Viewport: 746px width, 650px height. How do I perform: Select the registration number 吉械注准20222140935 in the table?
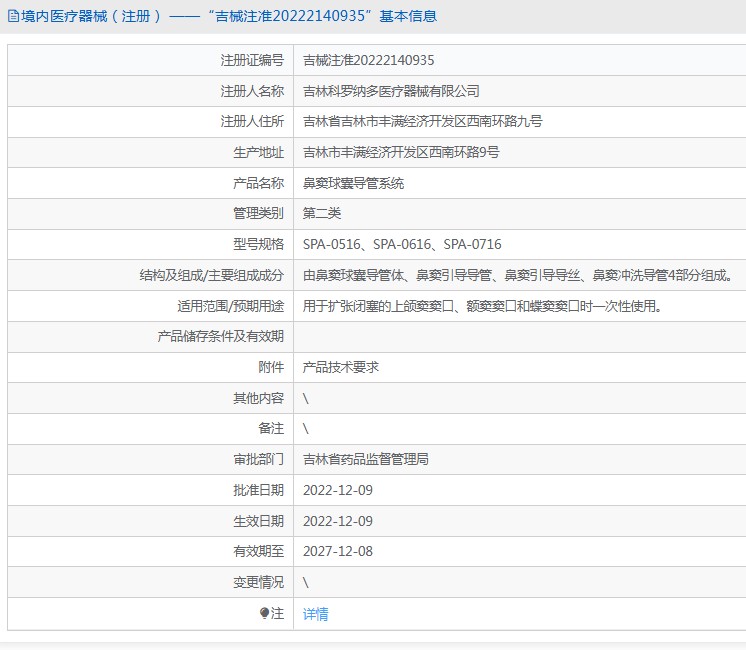click(x=368, y=60)
